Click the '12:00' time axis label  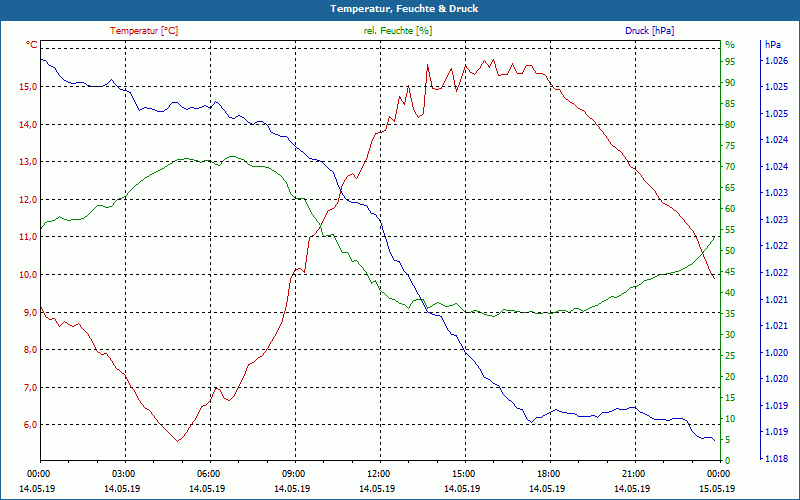[x=379, y=474]
